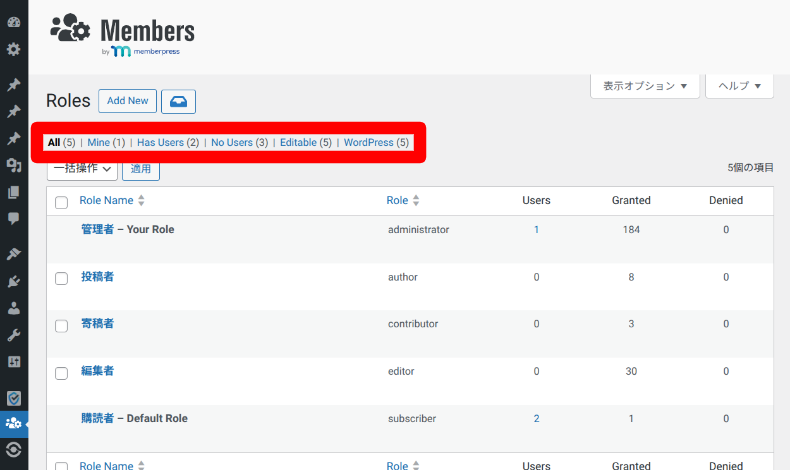Filter roles by Editable
This screenshot has height=470, width=790.
[305, 143]
